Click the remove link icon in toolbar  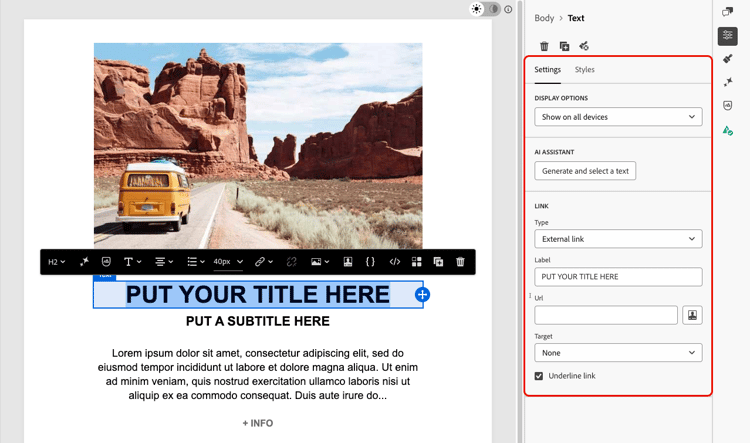tap(291, 262)
